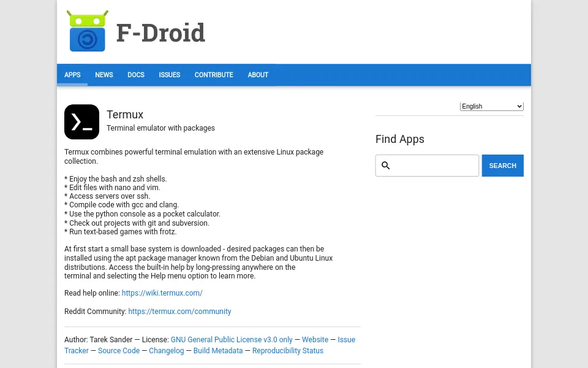Viewport: 588px width, 368px height.
Task: Click the Termux terminal app icon
Action: coord(81,121)
